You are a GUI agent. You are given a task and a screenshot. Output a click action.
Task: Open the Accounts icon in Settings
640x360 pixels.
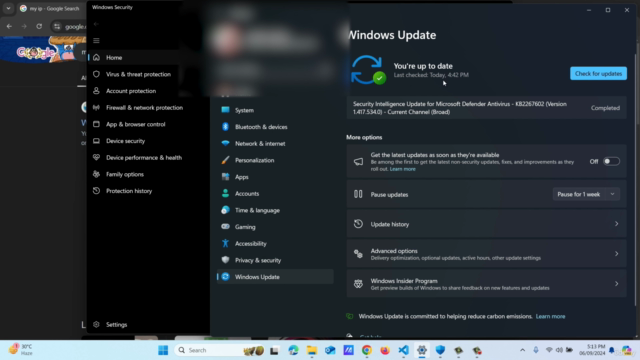point(225,193)
